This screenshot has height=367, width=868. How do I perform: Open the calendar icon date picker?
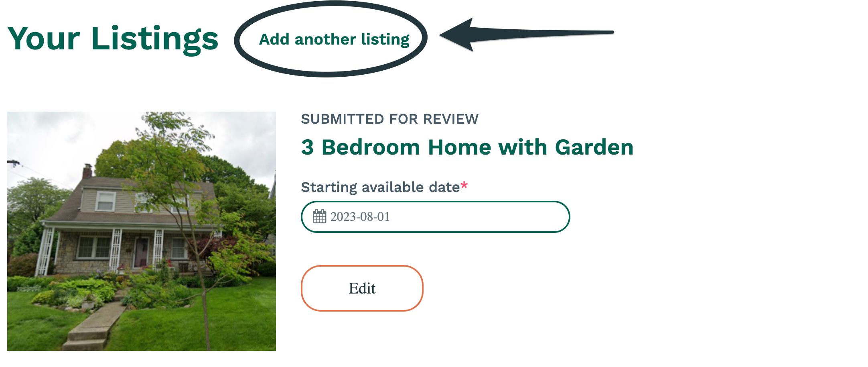319,216
